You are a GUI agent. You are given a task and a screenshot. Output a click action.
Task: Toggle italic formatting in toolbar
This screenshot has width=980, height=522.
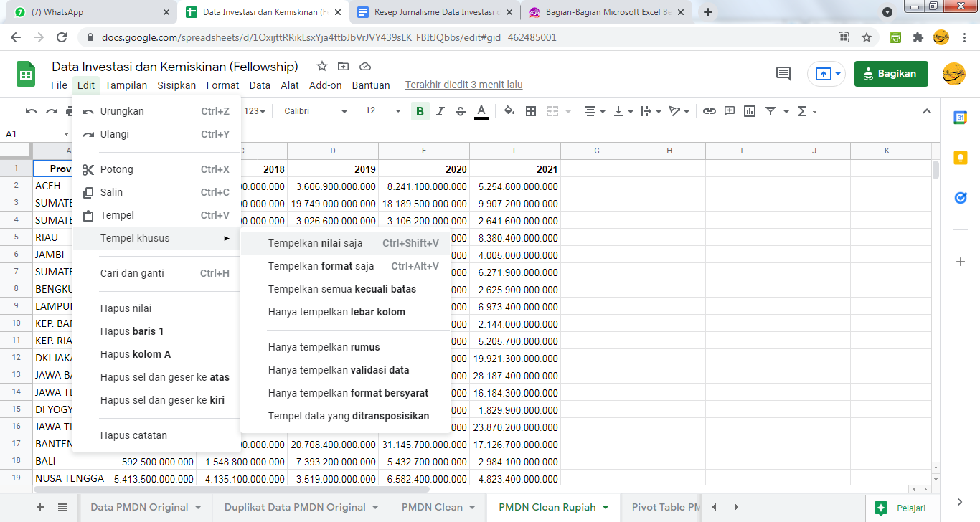coord(440,111)
